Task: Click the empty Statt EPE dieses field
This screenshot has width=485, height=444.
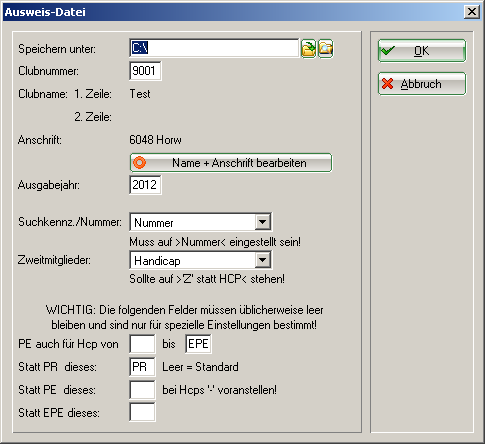Action: pyautogui.click(x=142, y=412)
